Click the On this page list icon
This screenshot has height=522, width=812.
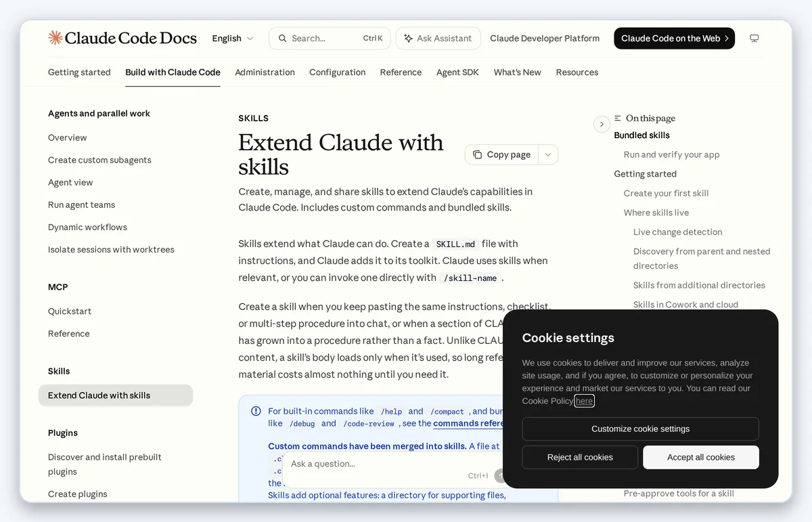(618, 118)
